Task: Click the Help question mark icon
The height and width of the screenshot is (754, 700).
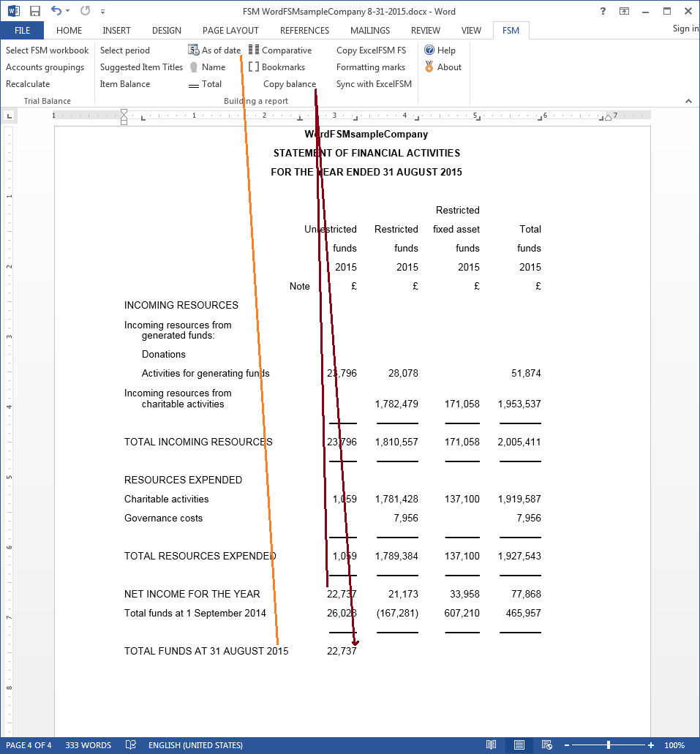Action: pyautogui.click(x=429, y=50)
